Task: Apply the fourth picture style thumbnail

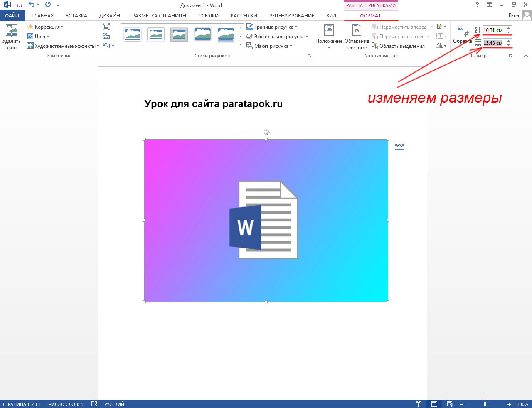Action: (x=202, y=34)
